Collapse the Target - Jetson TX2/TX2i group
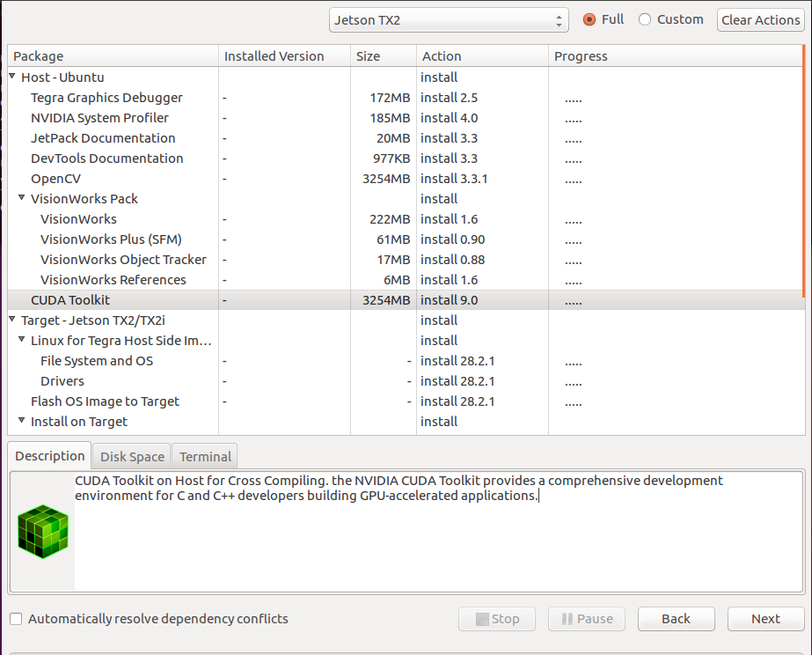Screen dimensions: 812x655 [x=12, y=320]
